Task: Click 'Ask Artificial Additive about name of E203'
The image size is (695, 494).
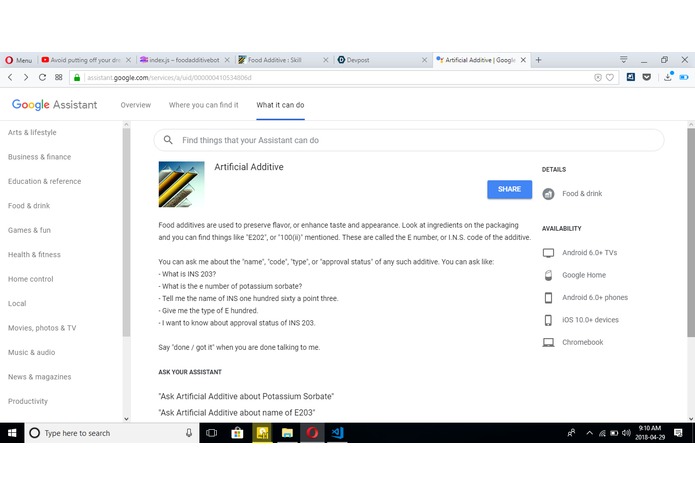Action: tap(237, 412)
